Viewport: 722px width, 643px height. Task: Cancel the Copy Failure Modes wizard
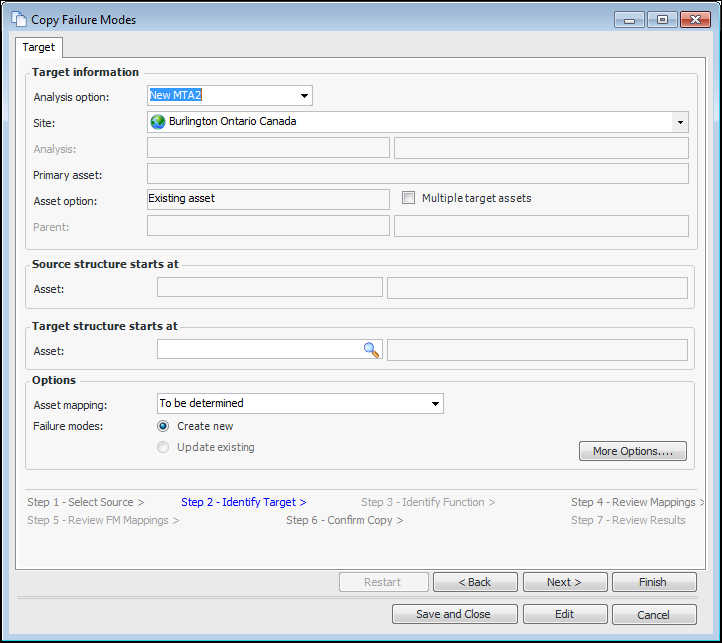[654, 614]
